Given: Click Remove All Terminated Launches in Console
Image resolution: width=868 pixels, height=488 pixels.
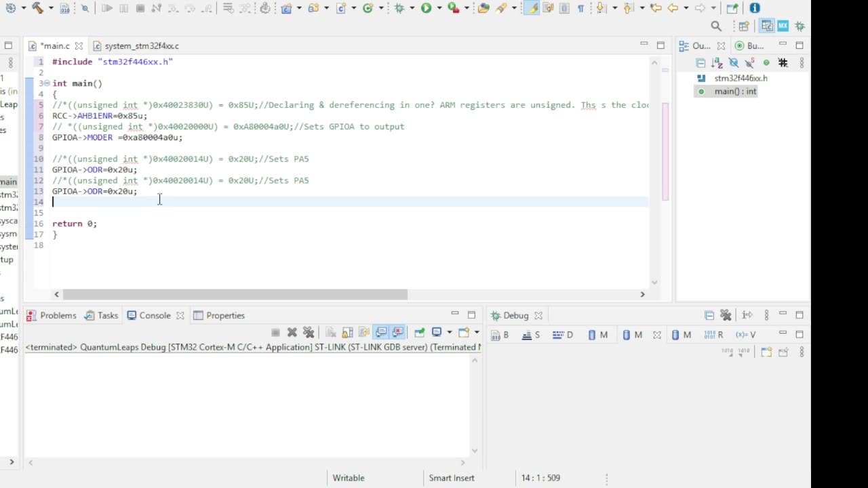Looking at the screenshot, I should (x=309, y=332).
